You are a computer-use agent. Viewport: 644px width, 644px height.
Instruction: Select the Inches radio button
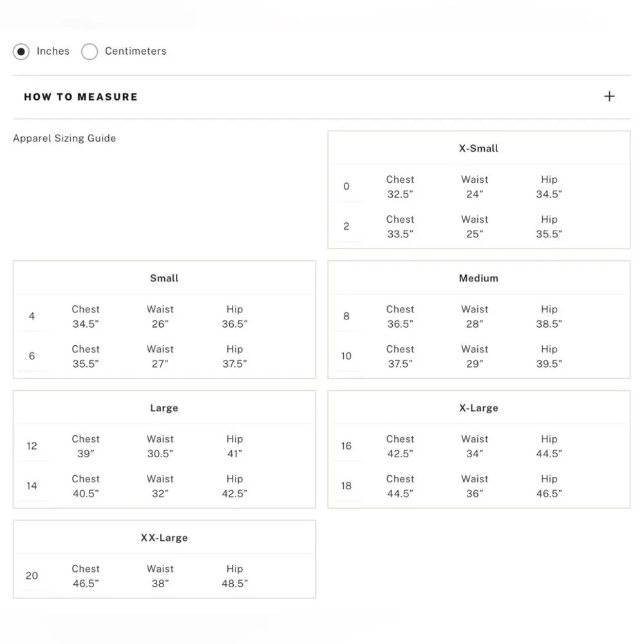[x=21, y=52]
